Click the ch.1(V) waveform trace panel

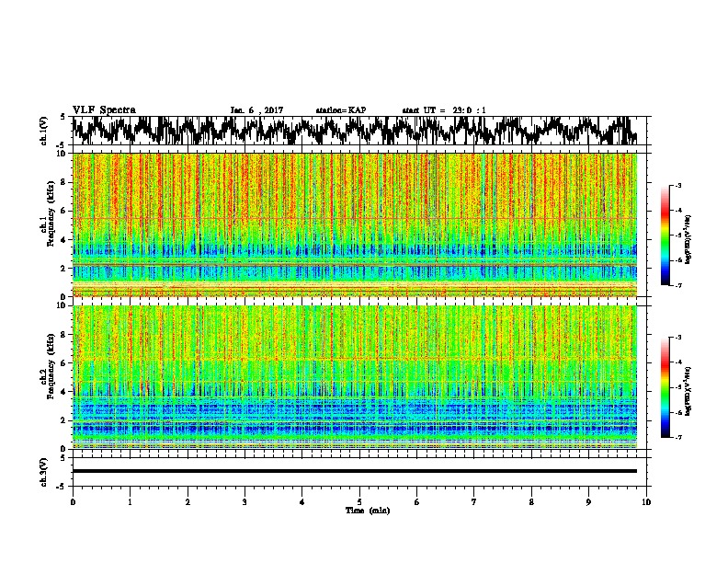click(x=359, y=131)
